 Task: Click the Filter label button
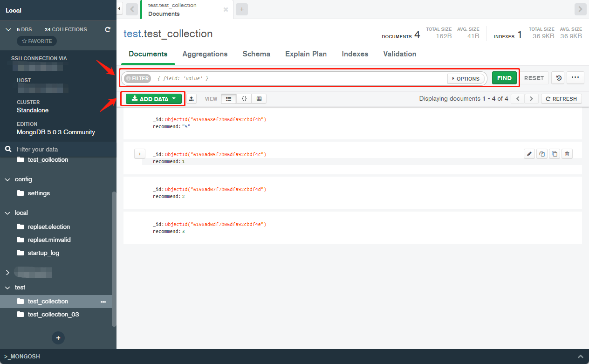[x=137, y=78]
